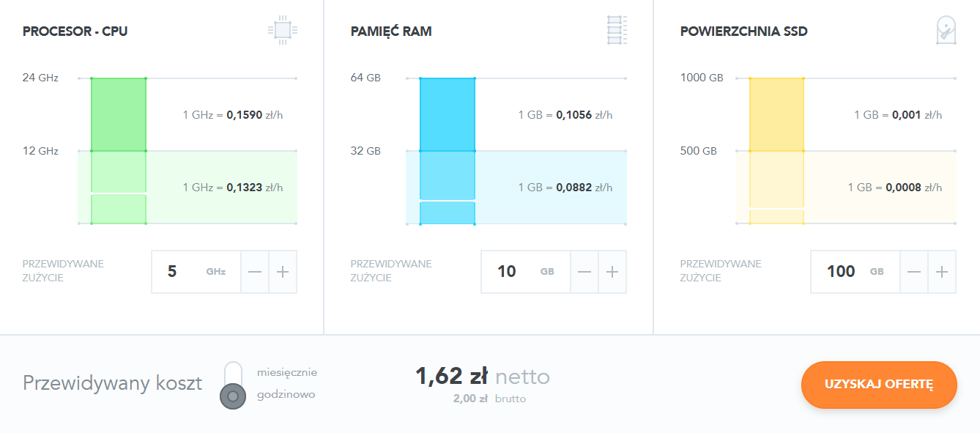Click the processor chip icon
The height and width of the screenshot is (433, 980).
283,31
